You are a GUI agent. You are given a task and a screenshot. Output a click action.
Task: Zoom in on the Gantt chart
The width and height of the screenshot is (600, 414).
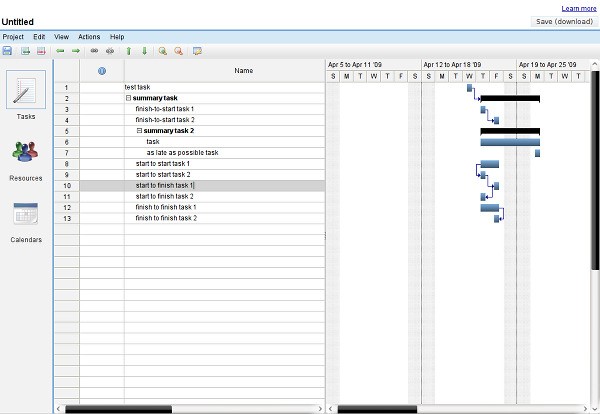tap(162, 50)
